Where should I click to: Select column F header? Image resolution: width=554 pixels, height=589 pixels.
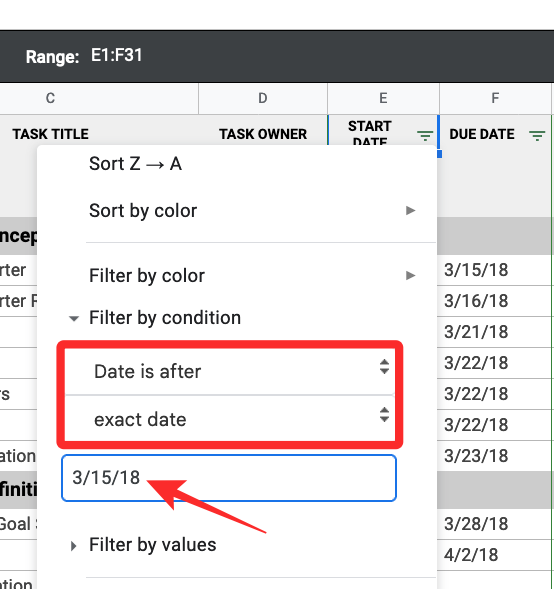tap(495, 98)
